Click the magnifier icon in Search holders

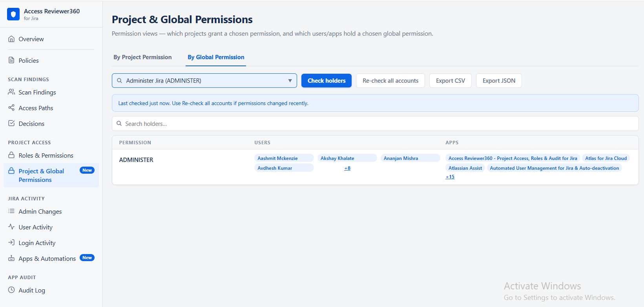point(119,124)
